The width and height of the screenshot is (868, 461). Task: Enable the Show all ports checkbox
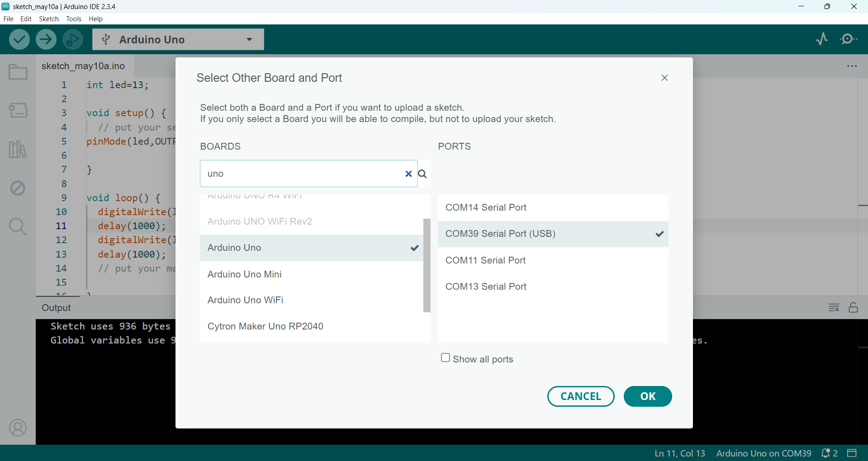click(446, 358)
